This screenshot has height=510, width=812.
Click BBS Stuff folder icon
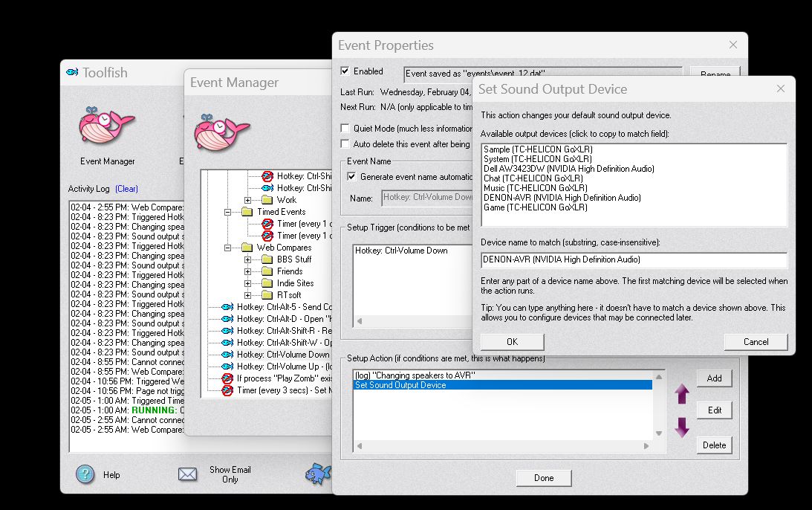pos(267,259)
